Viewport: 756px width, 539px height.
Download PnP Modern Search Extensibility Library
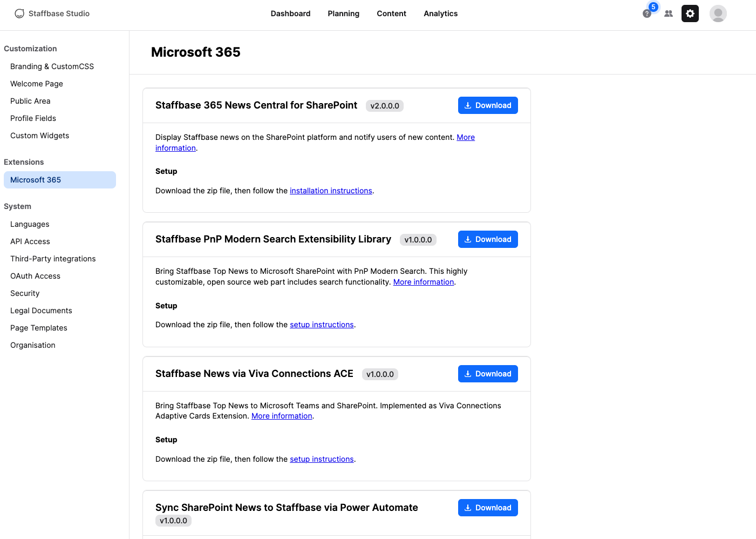(488, 239)
